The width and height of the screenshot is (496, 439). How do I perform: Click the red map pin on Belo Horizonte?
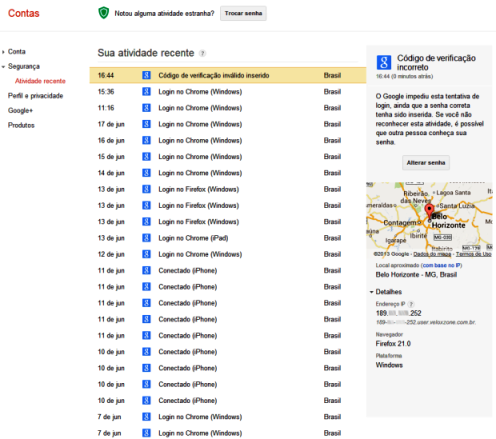[429, 211]
